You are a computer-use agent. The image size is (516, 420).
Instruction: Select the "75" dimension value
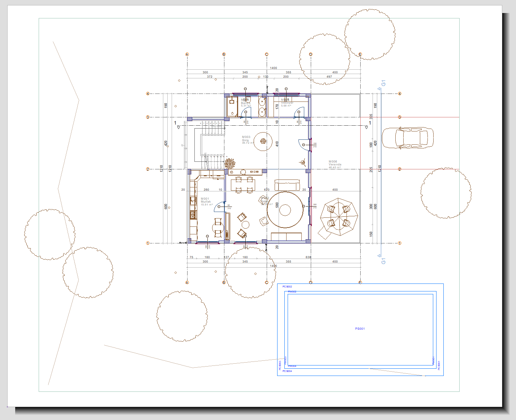[192, 257]
